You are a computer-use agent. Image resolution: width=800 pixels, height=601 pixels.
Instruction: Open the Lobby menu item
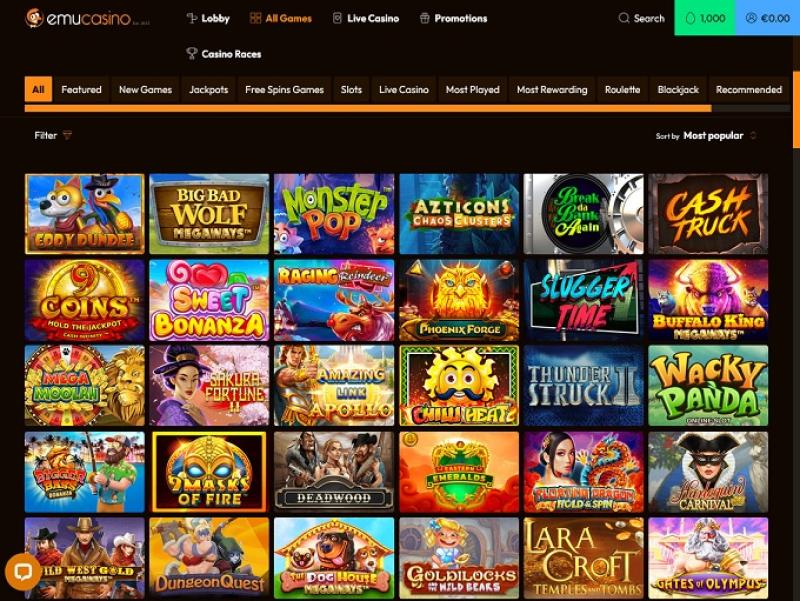tap(208, 18)
